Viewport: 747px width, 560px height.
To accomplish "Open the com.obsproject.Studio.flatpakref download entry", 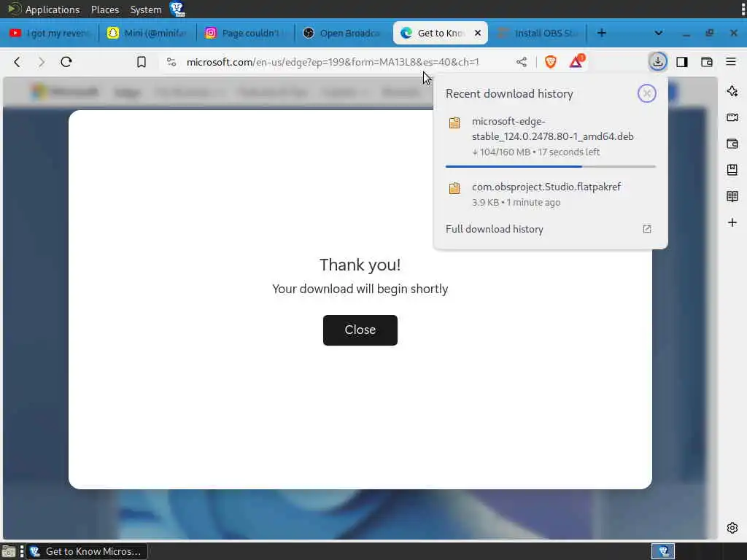I will [551, 194].
